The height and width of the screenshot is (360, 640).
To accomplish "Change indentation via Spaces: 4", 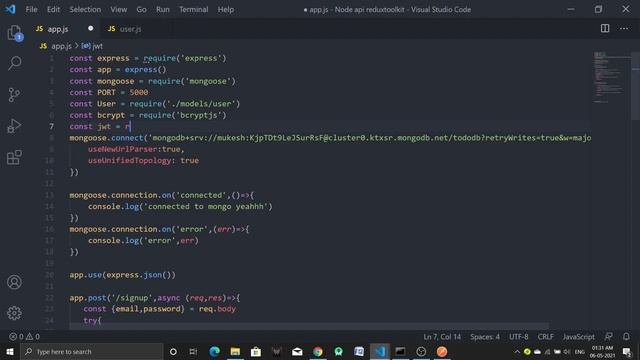I will pyautogui.click(x=484, y=337).
